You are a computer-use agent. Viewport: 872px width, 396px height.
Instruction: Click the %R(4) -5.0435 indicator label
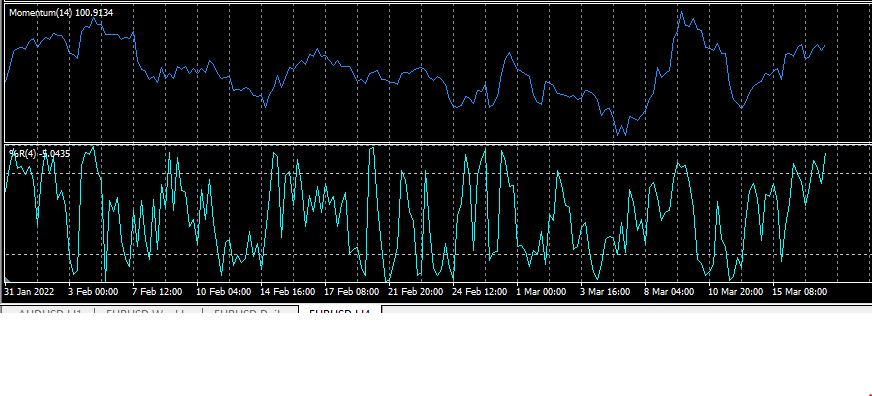39,154
